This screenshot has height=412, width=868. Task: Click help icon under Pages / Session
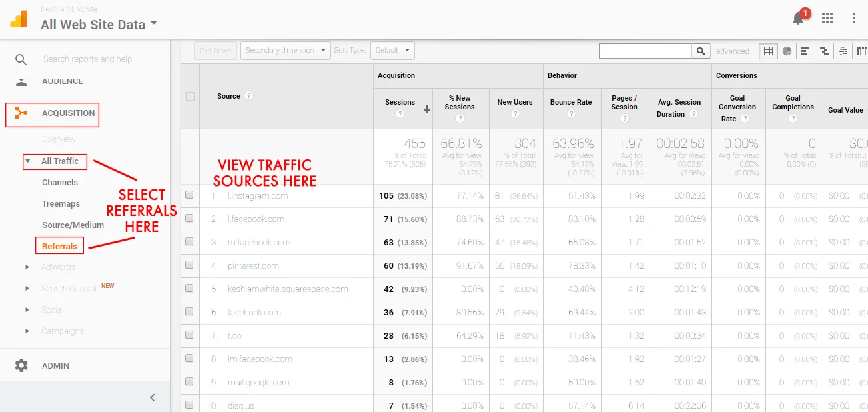point(624,119)
